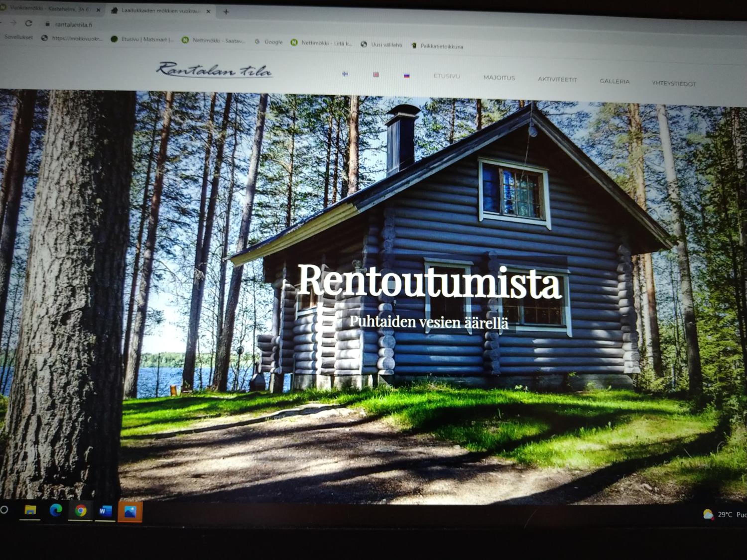
Task: Open the Nettimökki - Liitä k... bookmark
Action: tap(321, 43)
